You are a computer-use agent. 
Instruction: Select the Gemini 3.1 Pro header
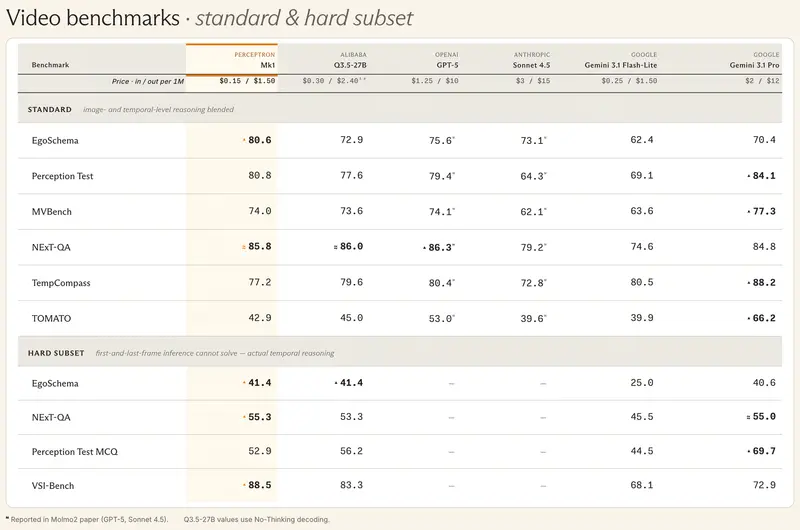(754, 60)
